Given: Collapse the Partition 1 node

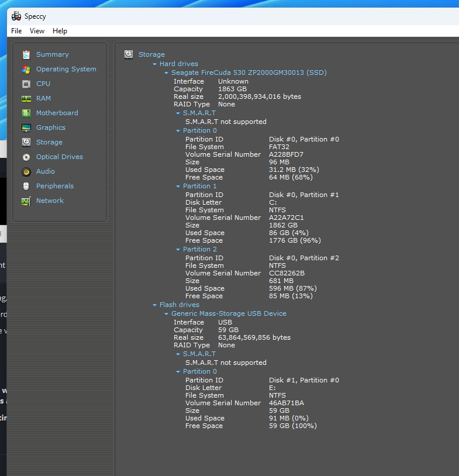Looking at the screenshot, I should (x=178, y=187).
